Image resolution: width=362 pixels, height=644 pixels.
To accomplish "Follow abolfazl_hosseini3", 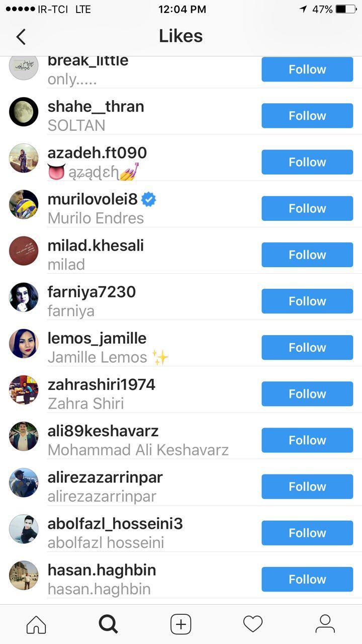I will click(307, 533).
